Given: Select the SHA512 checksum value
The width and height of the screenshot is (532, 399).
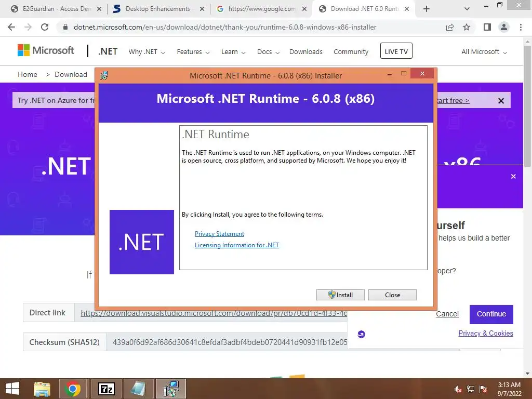Looking at the screenshot, I should coord(230,342).
